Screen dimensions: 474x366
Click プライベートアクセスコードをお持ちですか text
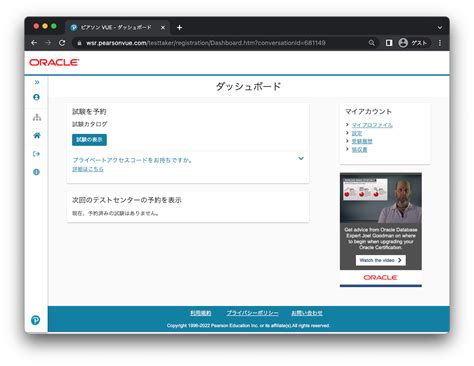132,160
